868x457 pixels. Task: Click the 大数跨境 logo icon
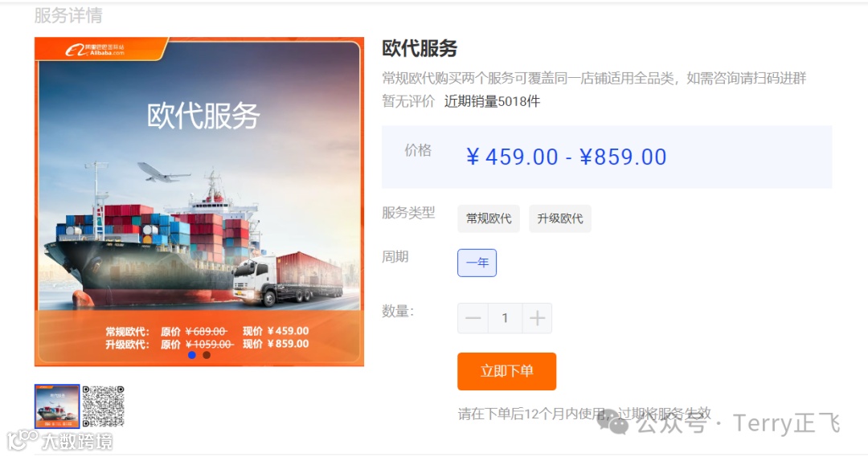click(23, 440)
